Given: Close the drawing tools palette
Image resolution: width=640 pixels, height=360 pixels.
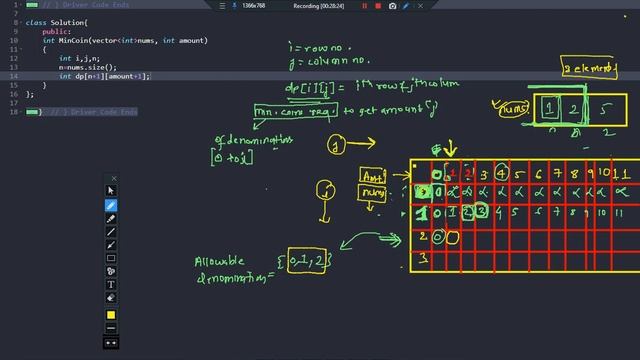Looking at the screenshot, I should tap(114, 178).
